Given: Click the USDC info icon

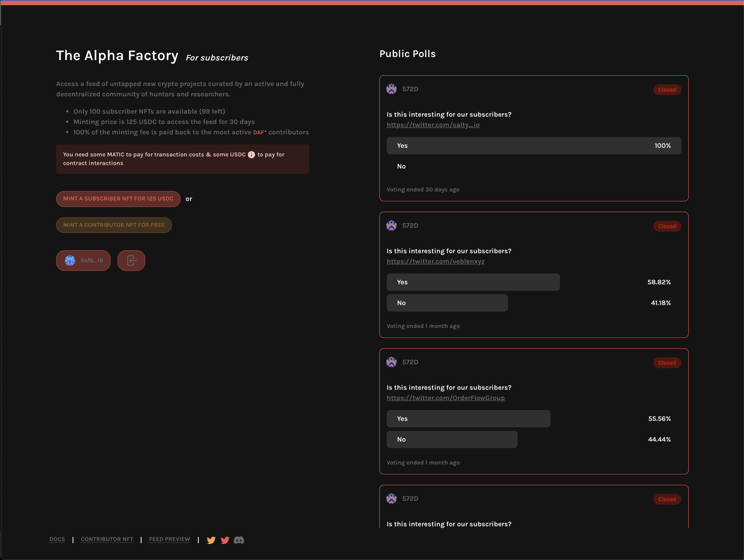Looking at the screenshot, I should click(x=251, y=155).
